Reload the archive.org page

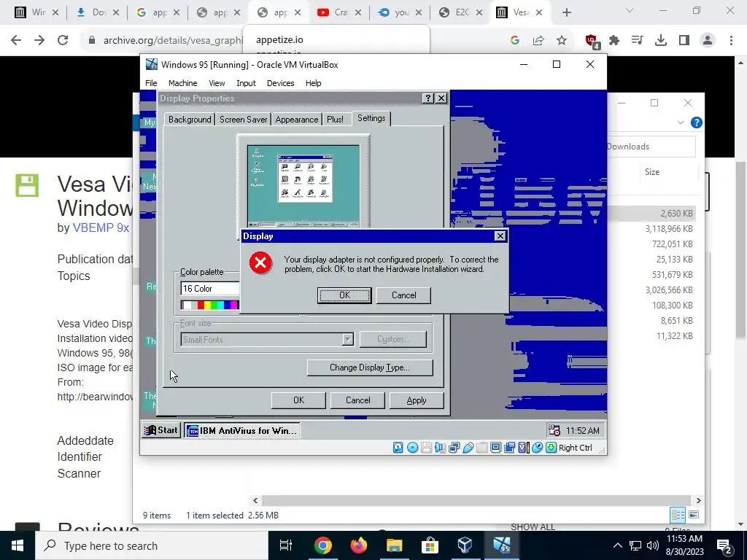point(63,41)
